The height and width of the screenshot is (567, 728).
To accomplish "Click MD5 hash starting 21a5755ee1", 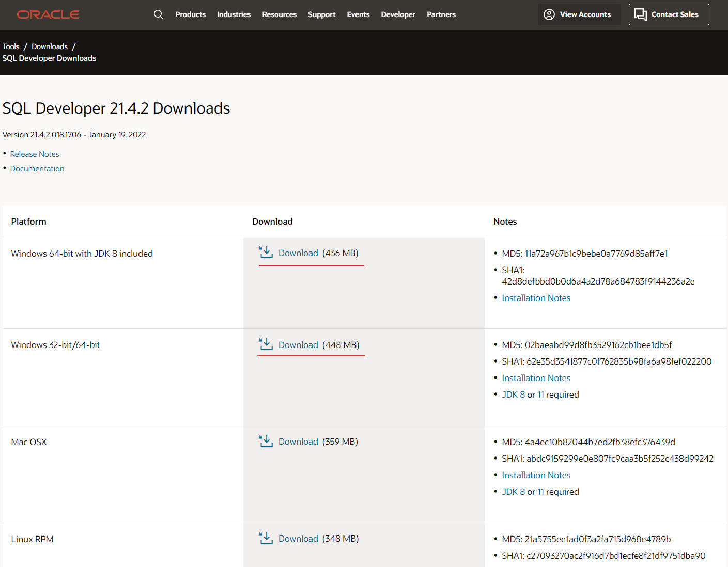I will click(x=586, y=539).
